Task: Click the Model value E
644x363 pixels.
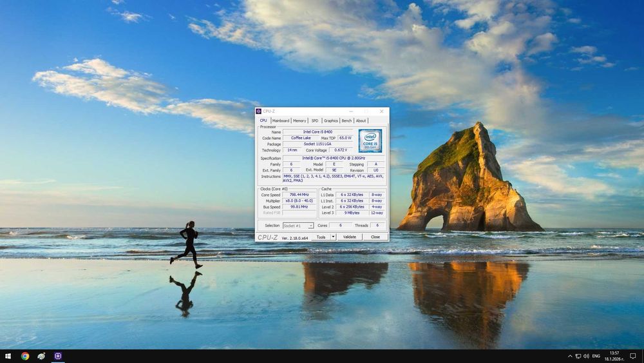Action: click(334, 164)
